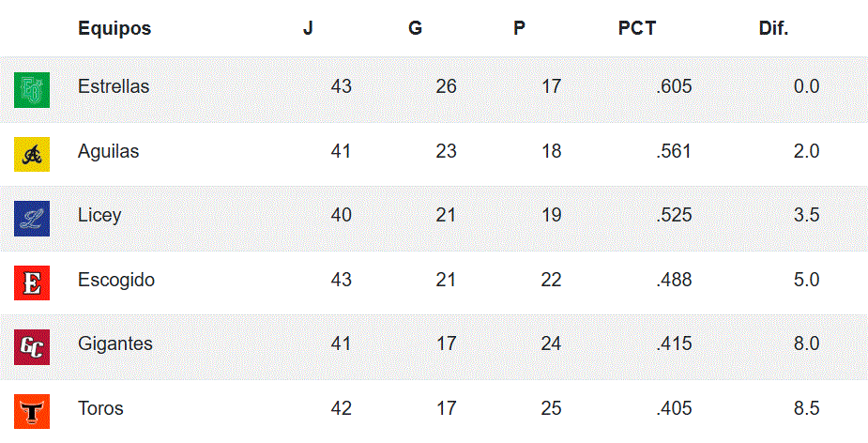868x443 pixels.
Task: Click Estrellas .605 percentage value
Action: pos(675,86)
